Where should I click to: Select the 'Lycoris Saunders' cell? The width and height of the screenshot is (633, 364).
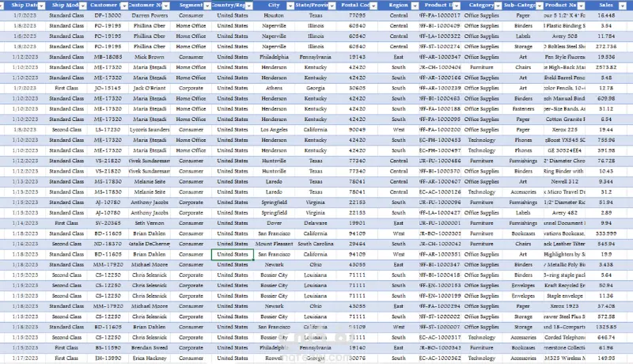point(150,130)
